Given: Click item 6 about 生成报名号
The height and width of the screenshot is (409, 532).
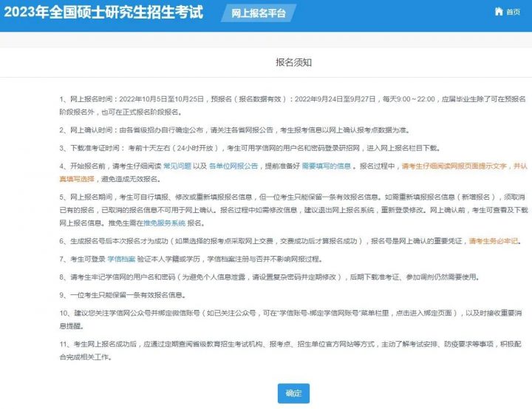Looking at the screenshot, I should pos(290,241).
